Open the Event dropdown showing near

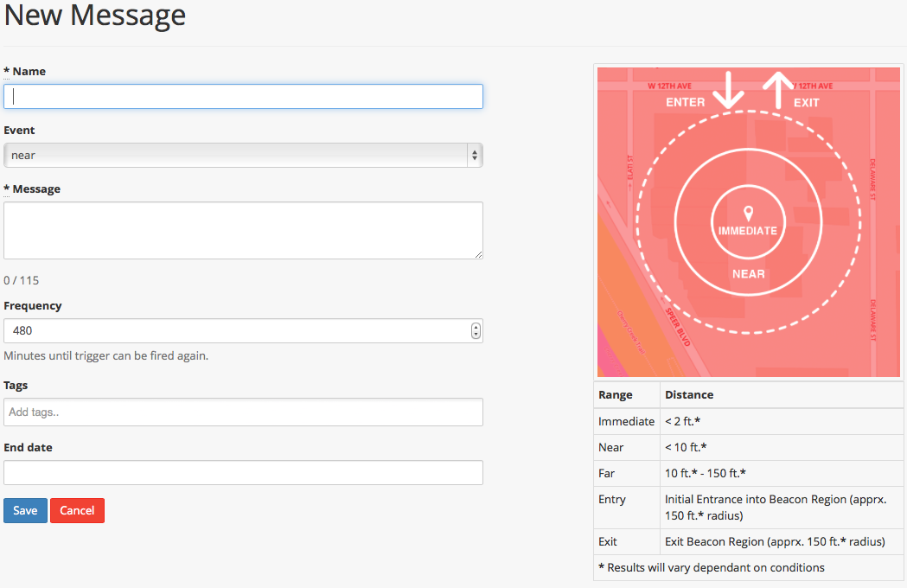[x=243, y=155]
